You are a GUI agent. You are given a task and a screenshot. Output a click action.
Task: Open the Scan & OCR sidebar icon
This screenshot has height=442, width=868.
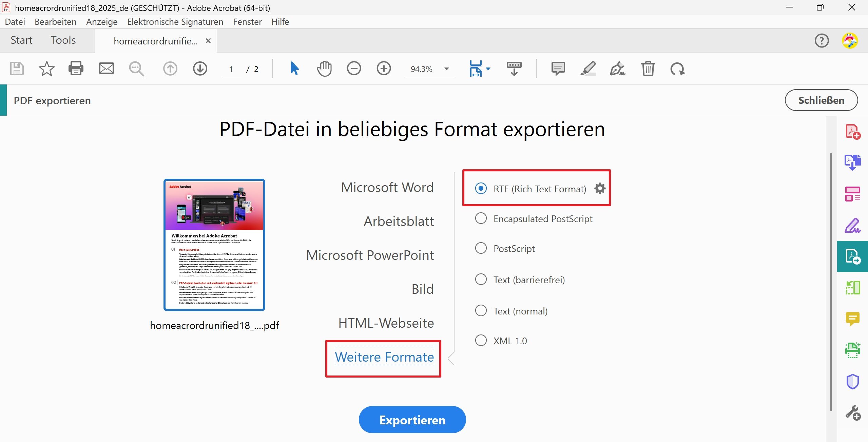(x=852, y=350)
